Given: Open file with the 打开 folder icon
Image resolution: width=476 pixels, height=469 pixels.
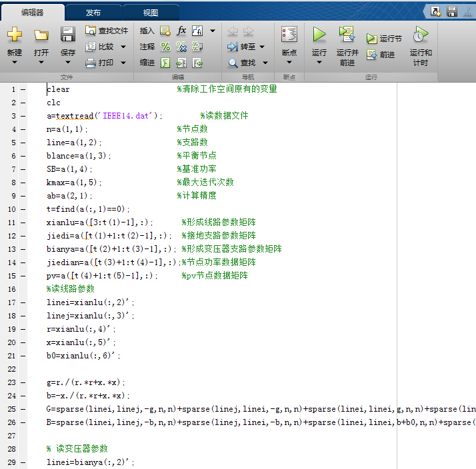Looking at the screenshot, I should [x=41, y=35].
